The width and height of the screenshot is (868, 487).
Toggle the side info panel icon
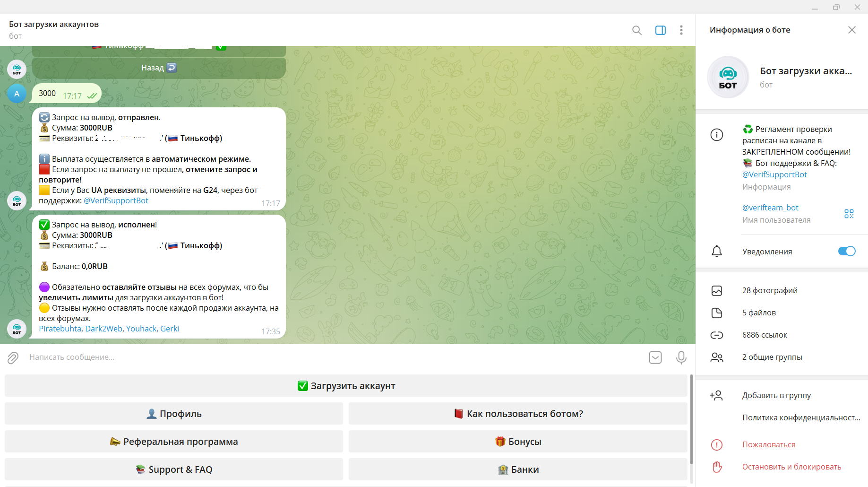click(660, 30)
